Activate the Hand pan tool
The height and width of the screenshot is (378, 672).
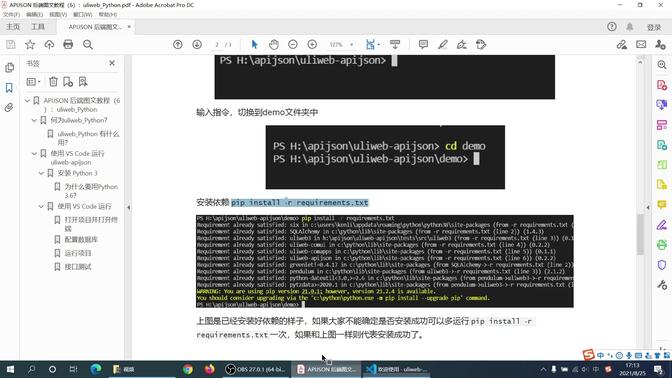[274, 45]
